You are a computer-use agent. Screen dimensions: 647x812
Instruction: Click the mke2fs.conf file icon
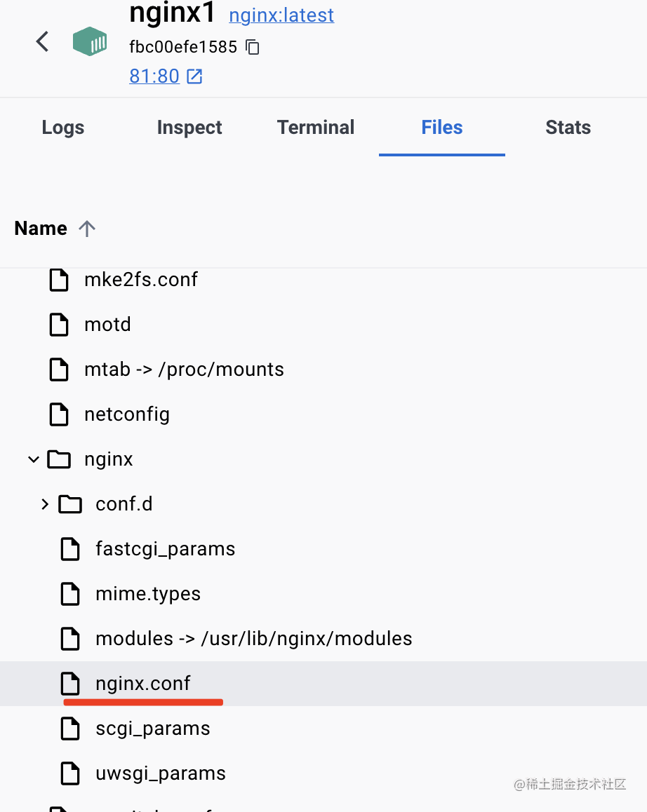[x=59, y=280]
